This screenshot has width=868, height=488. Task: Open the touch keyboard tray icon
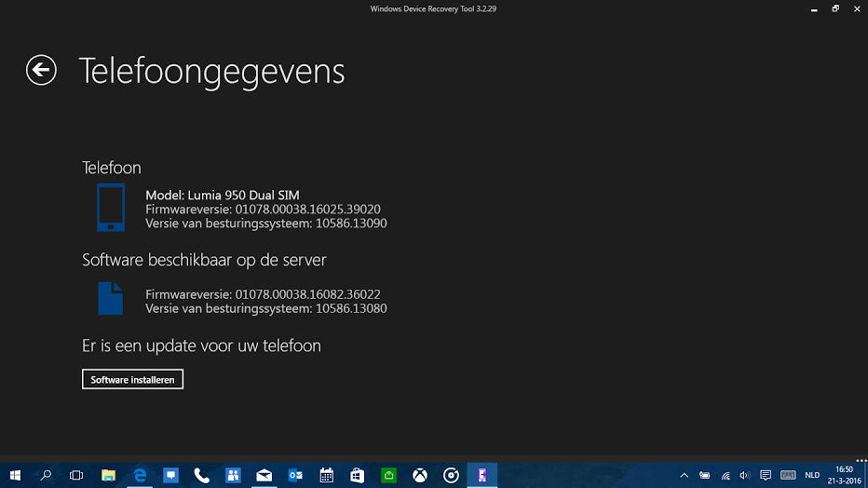pos(788,475)
